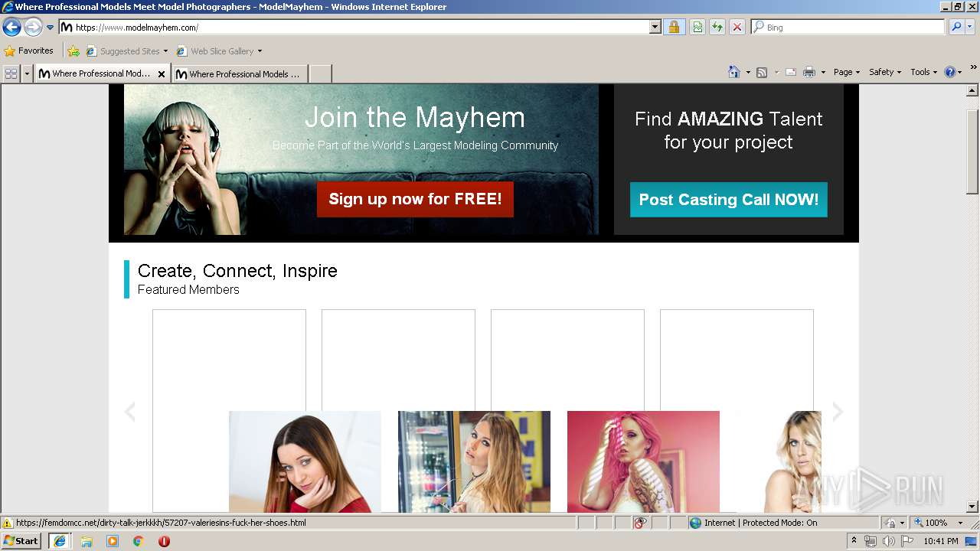The height and width of the screenshot is (551, 980).
Task: Close the first browser tab
Action: (162, 74)
